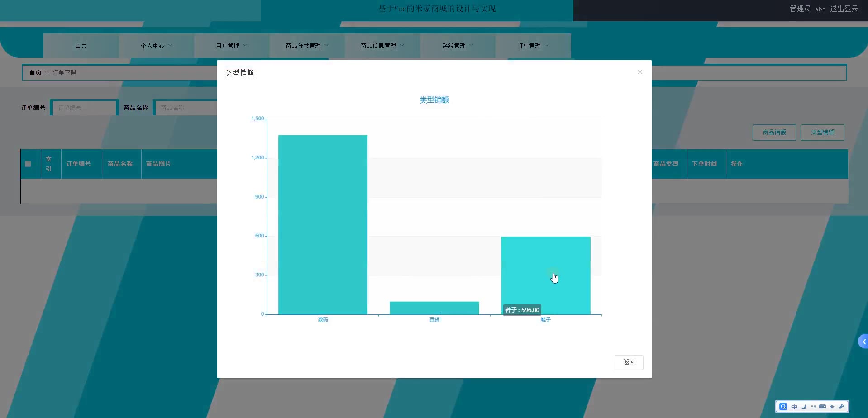Open IME settings wrench icon
Image resolution: width=868 pixels, height=418 pixels.
(x=842, y=407)
